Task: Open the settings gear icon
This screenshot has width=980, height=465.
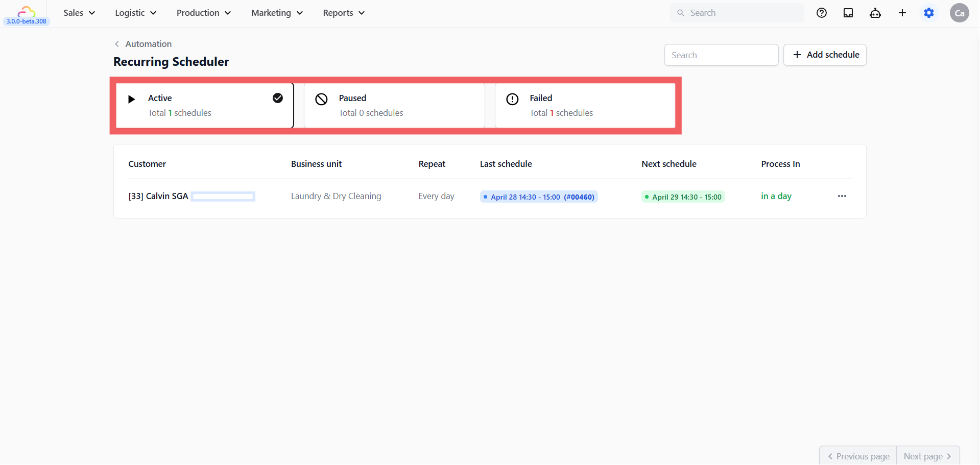Action: (929, 13)
